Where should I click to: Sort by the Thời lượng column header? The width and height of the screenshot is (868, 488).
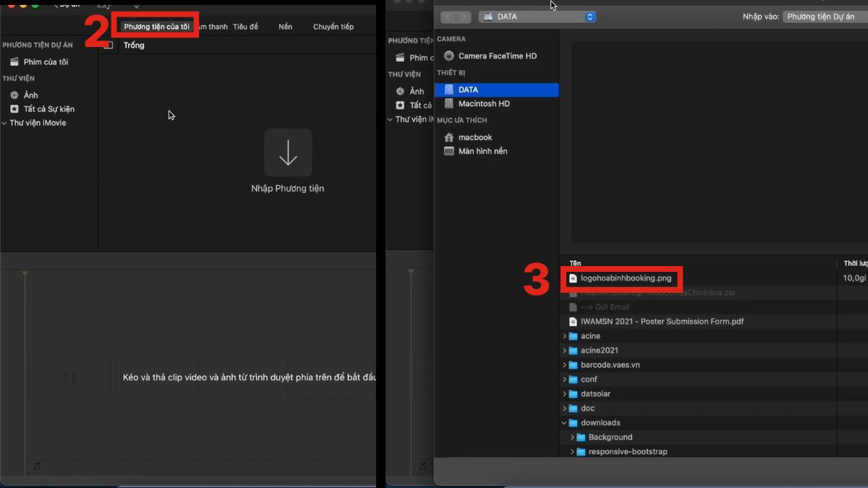click(x=855, y=264)
